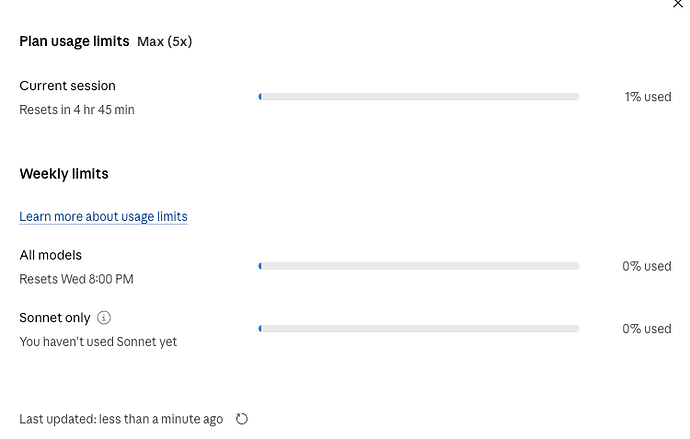This screenshot has width=690, height=439.
Task: Open Learn more about usage limits link
Action: (x=103, y=216)
